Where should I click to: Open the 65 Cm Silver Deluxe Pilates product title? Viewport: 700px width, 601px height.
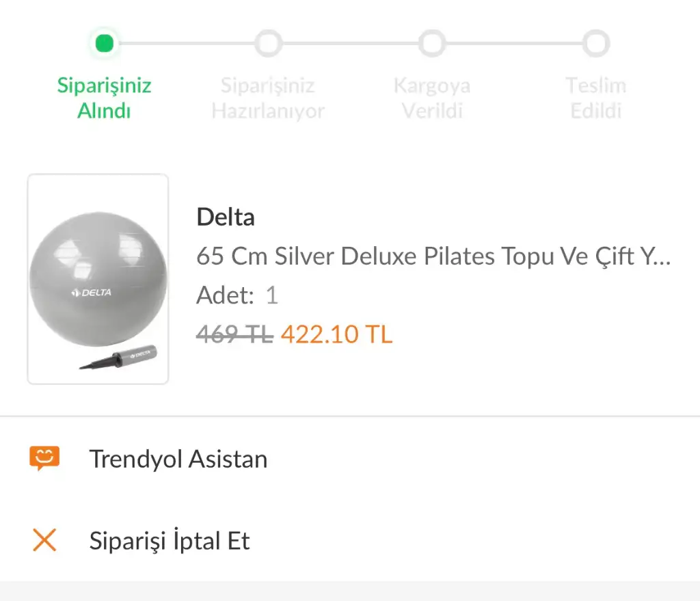tap(433, 256)
